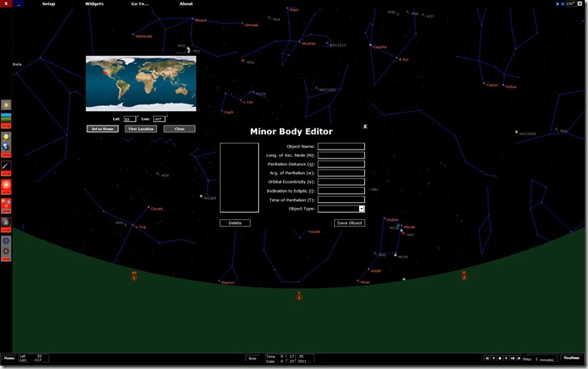
Task: Click the world map thumbnail
Action: click(141, 83)
